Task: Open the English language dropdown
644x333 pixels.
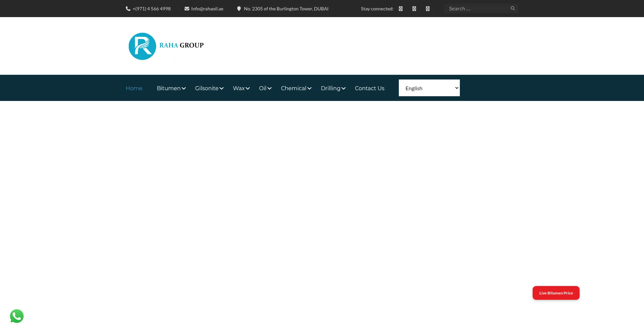Action: point(429,88)
